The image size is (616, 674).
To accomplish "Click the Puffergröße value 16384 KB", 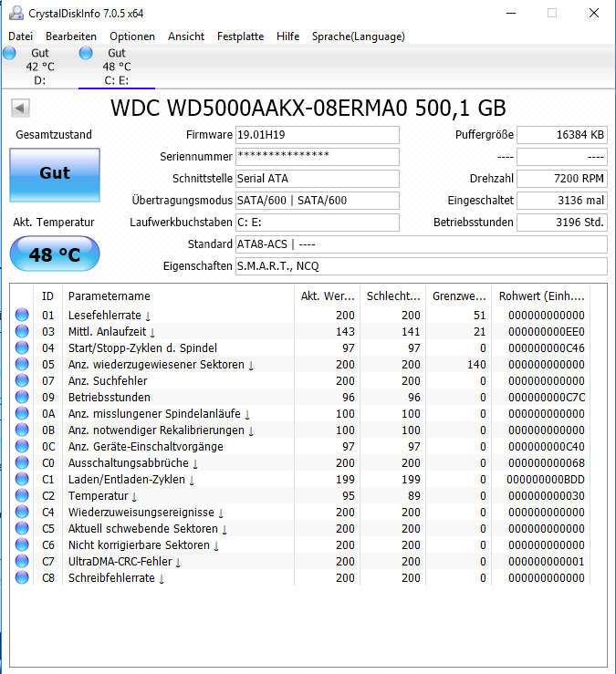I will click(562, 135).
